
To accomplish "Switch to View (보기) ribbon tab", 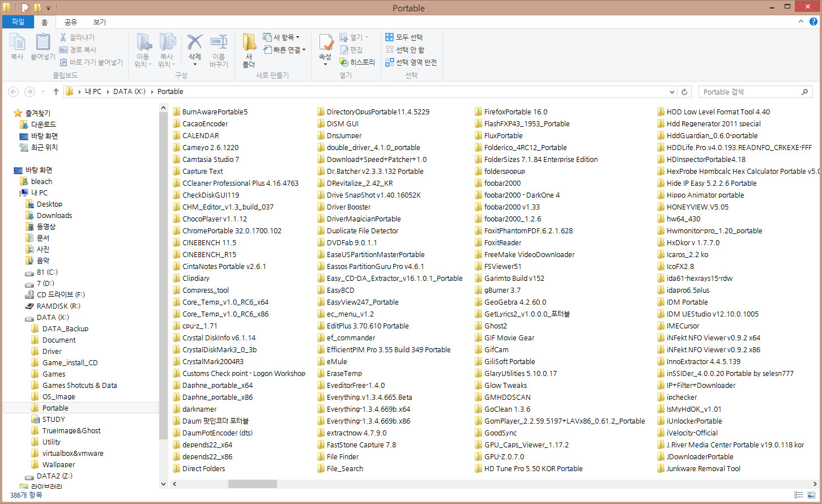I will [100, 22].
